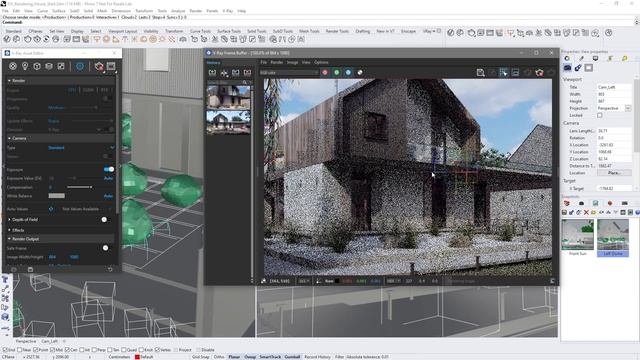Toggle Depth of Field switch

[105, 220]
